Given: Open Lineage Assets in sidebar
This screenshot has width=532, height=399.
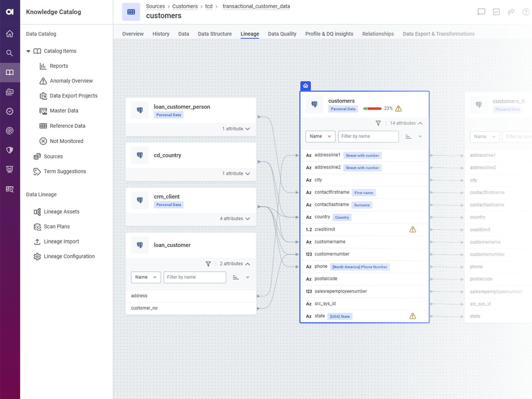Looking at the screenshot, I should [x=62, y=212].
